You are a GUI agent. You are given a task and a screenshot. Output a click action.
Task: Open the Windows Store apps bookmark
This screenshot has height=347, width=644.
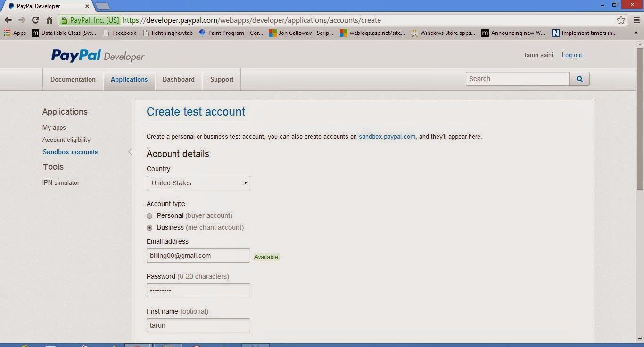[443, 33]
